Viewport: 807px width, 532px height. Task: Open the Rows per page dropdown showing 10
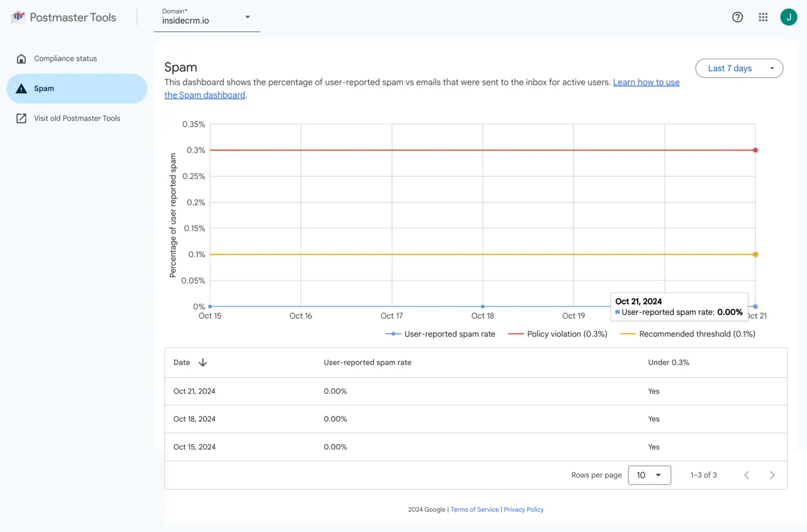650,475
